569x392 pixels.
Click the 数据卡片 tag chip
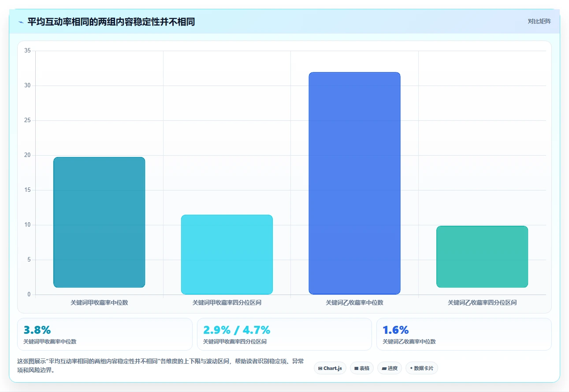coord(422,368)
